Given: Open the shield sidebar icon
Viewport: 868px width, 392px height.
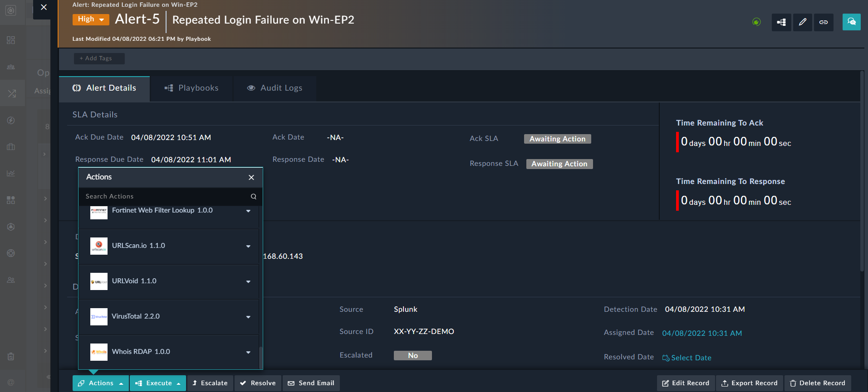Looking at the screenshot, I should click(x=11, y=227).
